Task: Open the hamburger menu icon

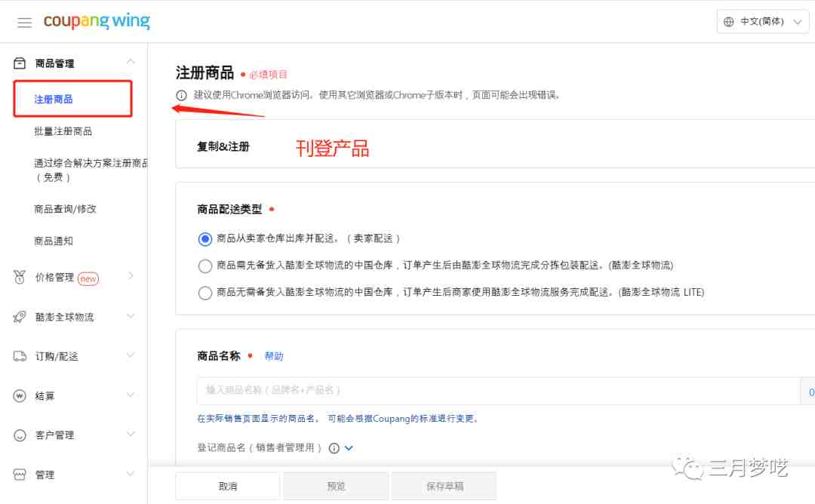Action: click(24, 23)
